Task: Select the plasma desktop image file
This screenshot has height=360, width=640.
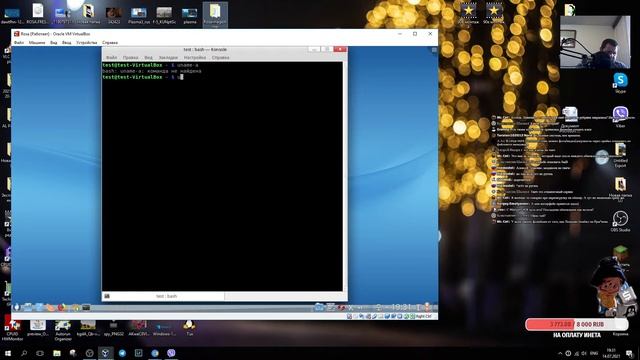Action: (x=189, y=16)
